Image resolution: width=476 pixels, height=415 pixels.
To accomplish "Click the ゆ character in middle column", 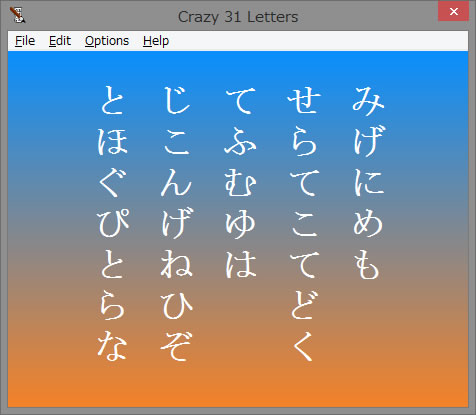I will 241,225.
